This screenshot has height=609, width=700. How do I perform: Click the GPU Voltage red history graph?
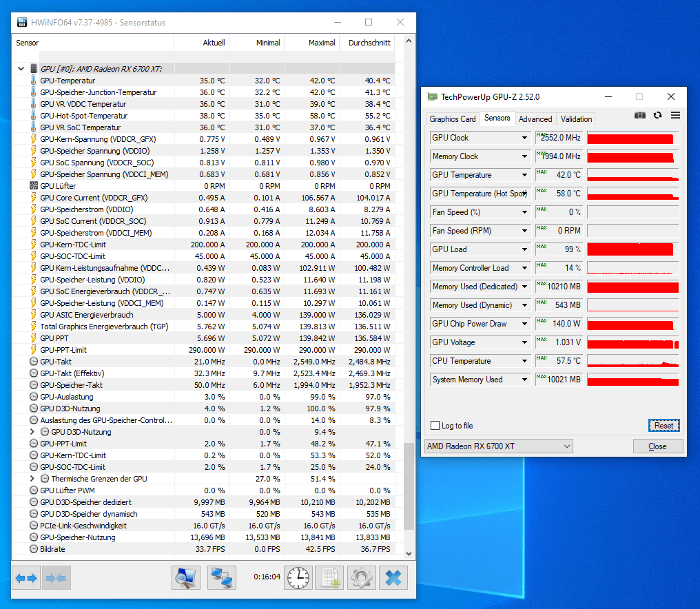coord(632,342)
